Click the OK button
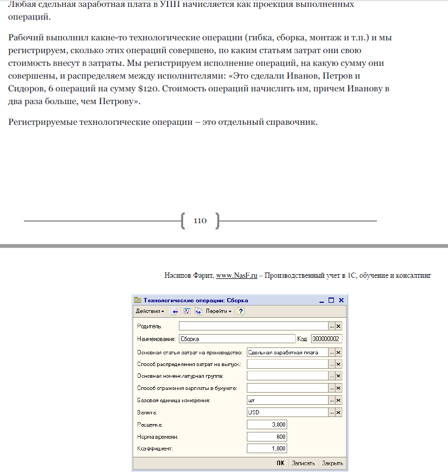This screenshot has width=448, height=476. tap(281, 463)
